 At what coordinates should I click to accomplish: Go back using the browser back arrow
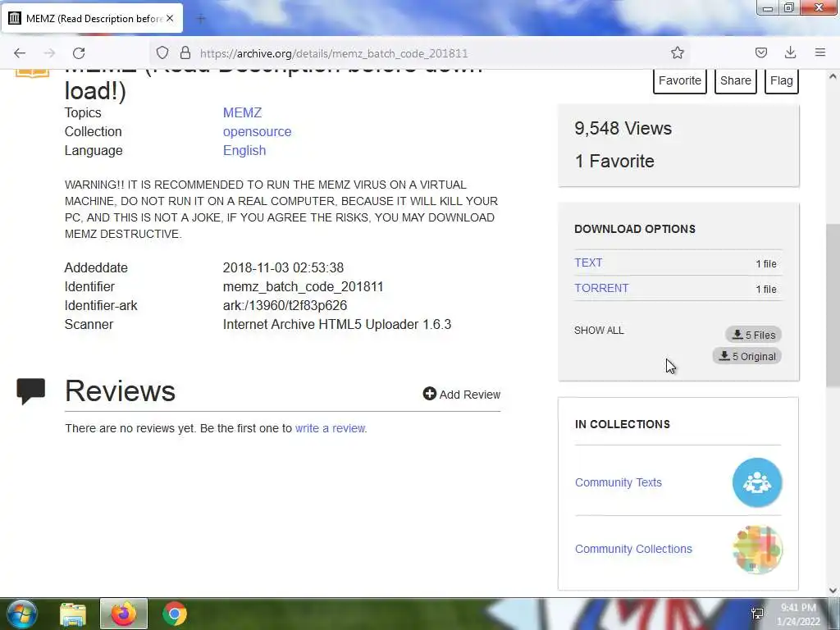[20, 53]
